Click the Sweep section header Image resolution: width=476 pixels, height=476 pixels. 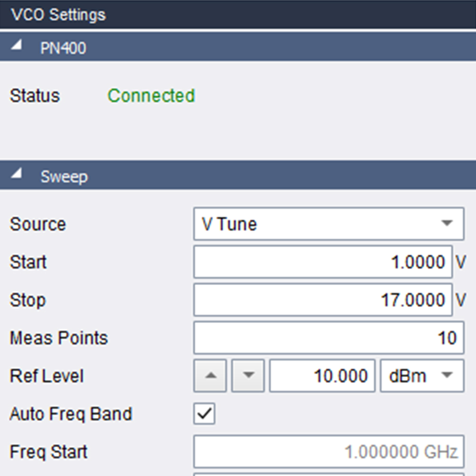[63, 176]
